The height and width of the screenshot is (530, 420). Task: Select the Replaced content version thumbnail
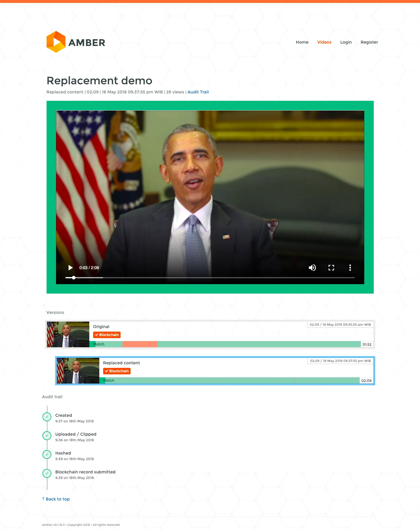[x=78, y=371]
